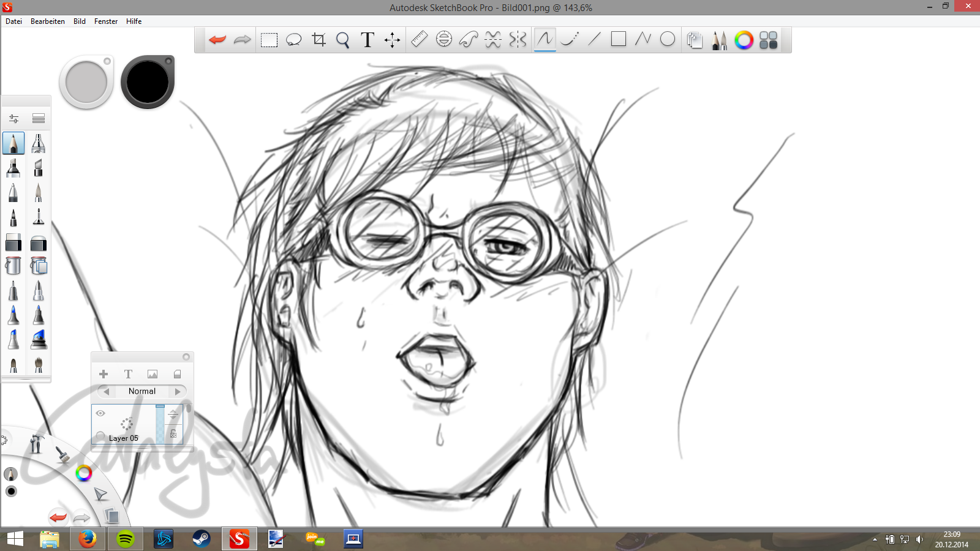Open the Fenster menu
980x551 pixels.
tap(106, 21)
